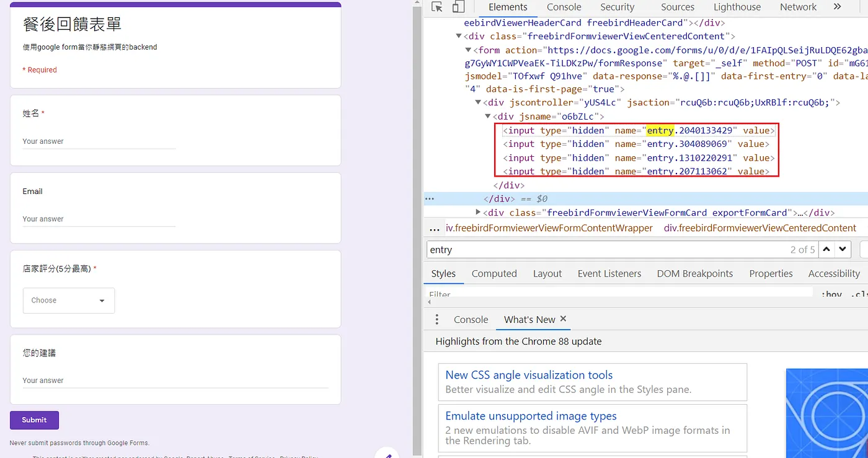Toggle the device toolbar icon
Image resolution: width=868 pixels, height=458 pixels.
coord(458,7)
